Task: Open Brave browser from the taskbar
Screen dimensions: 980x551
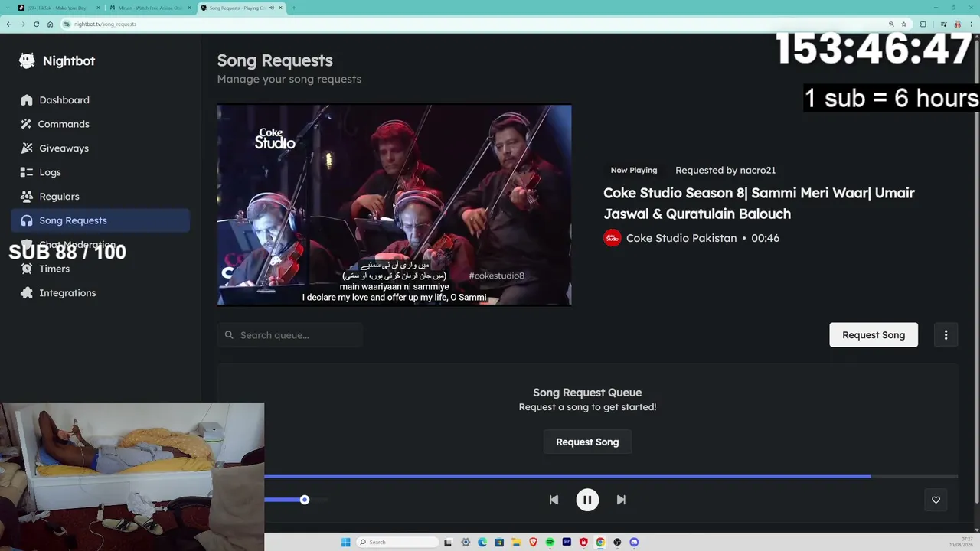Action: tap(533, 542)
